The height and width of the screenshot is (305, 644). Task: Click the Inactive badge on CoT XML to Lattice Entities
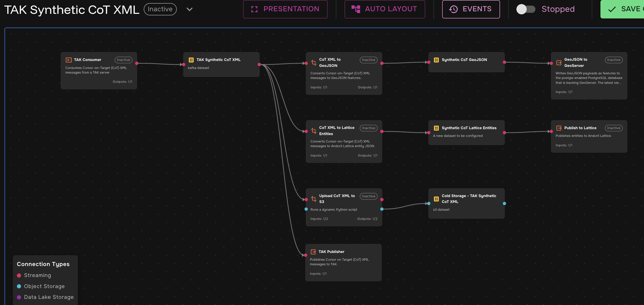[369, 128]
